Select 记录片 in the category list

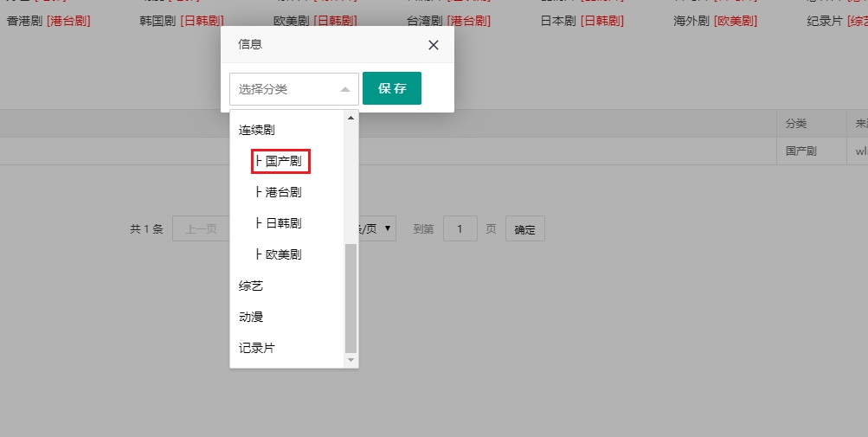256,348
